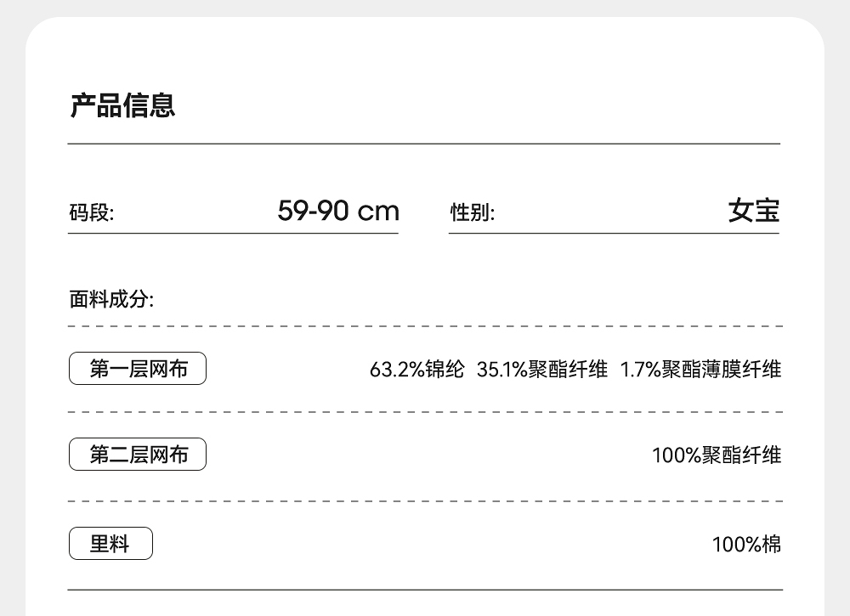Select the 100%棉 lining composition
This screenshot has height=616, width=850.
(x=746, y=544)
